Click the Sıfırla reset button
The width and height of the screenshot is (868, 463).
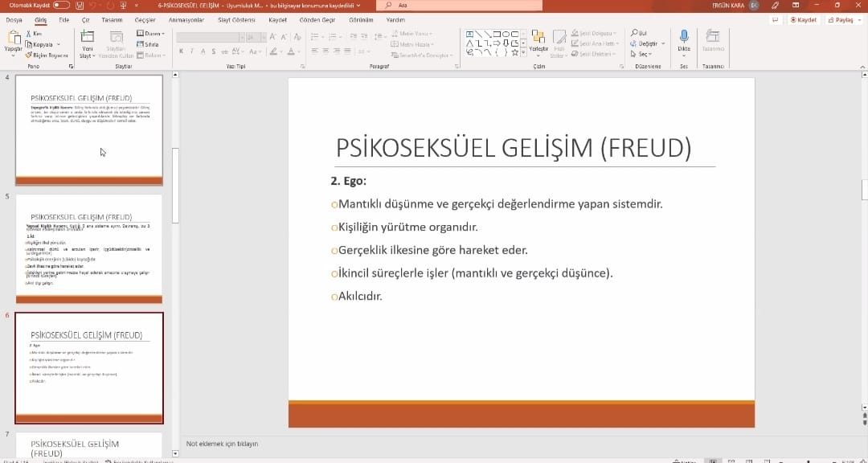[x=148, y=44]
